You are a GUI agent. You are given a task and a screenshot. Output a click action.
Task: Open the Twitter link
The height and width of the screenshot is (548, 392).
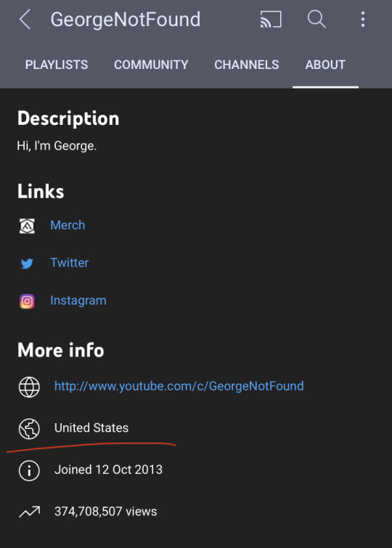coord(69,263)
